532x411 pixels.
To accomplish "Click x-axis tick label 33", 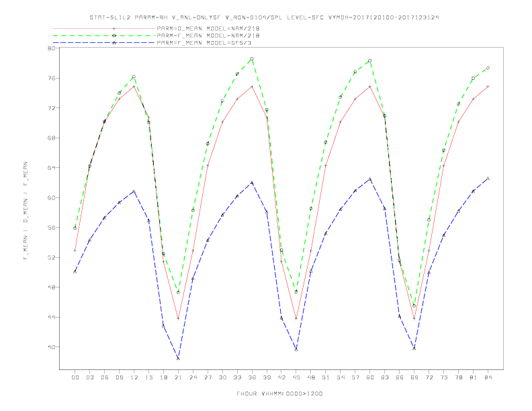I will coord(237,377).
